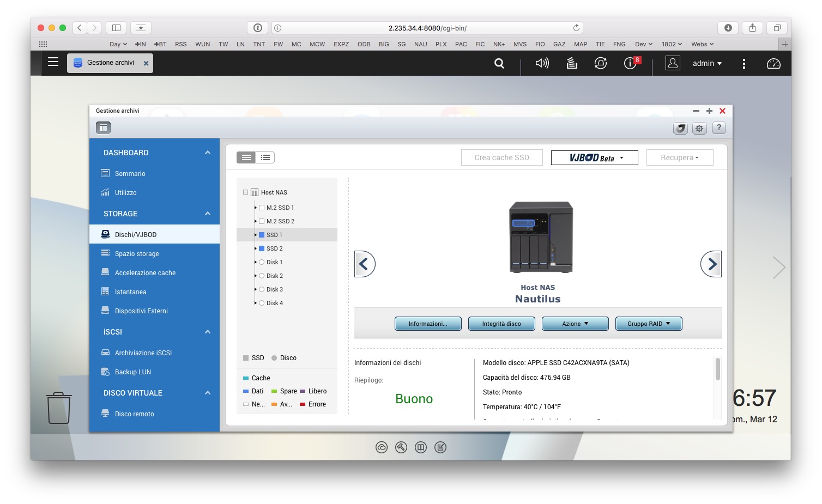Reload the page in Safari address bar
Viewport: 822px width, 504px height.
coord(576,28)
